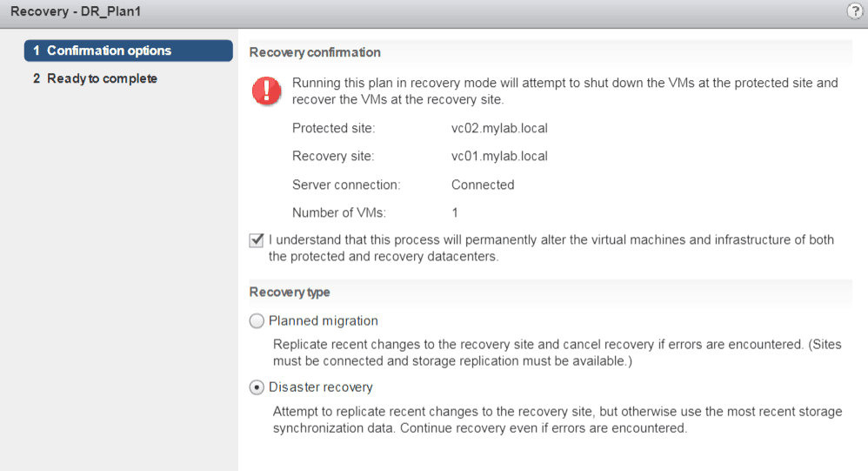868x471 pixels.
Task: Toggle the I understand confirmation checkbox
Action: coord(257,239)
